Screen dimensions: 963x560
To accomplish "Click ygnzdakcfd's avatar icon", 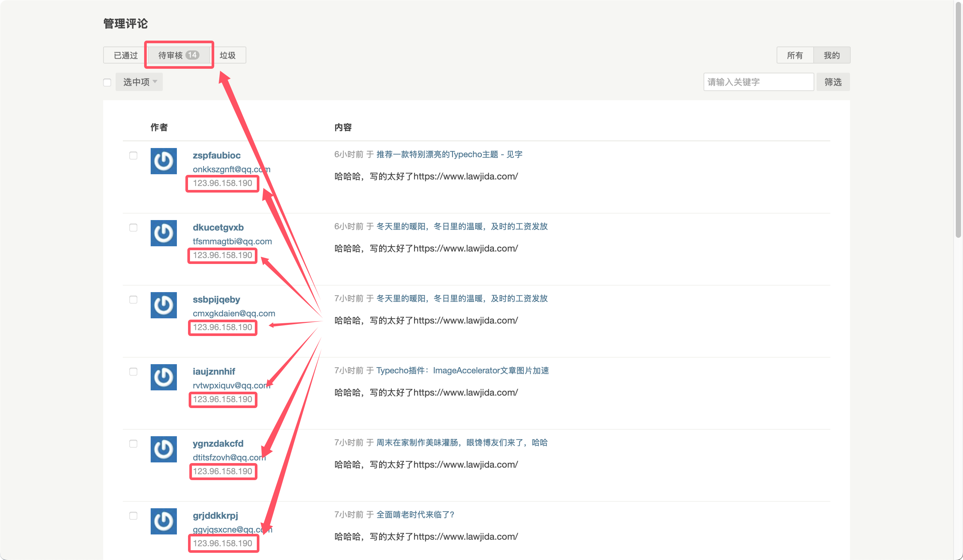I will pyautogui.click(x=163, y=449).
